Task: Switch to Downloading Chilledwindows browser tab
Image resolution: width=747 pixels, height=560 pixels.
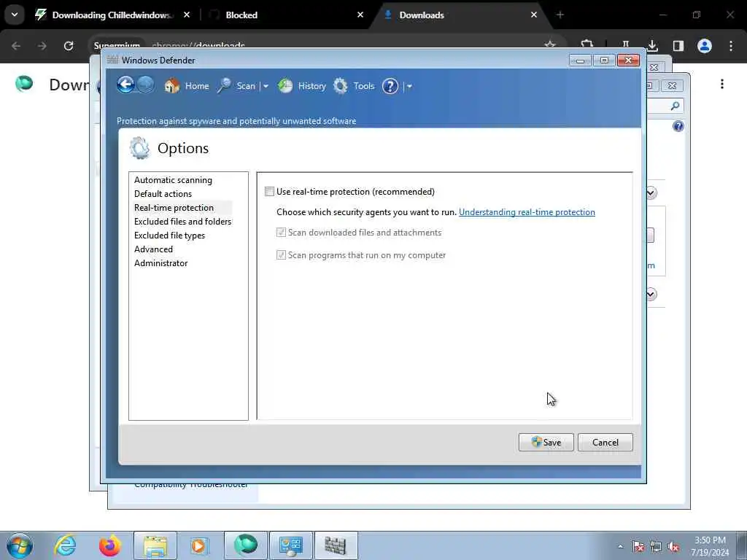Action: [112, 15]
